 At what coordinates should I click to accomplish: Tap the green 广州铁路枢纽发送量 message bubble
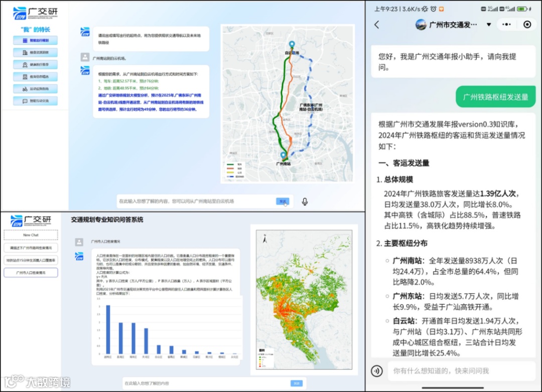pyautogui.click(x=496, y=97)
